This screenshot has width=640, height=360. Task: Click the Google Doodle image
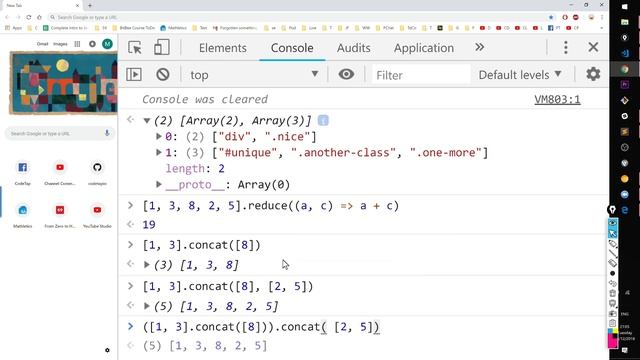63,83
